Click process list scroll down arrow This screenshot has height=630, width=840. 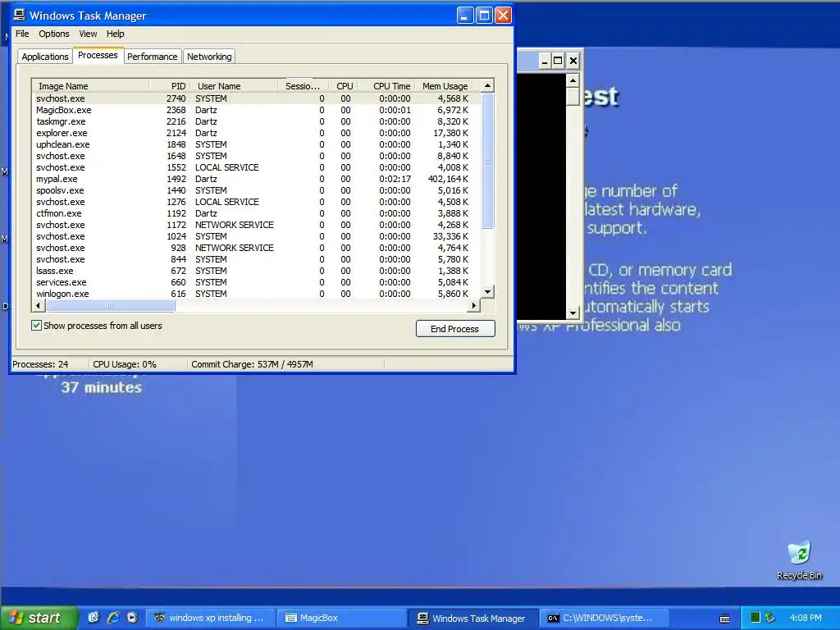coord(487,292)
